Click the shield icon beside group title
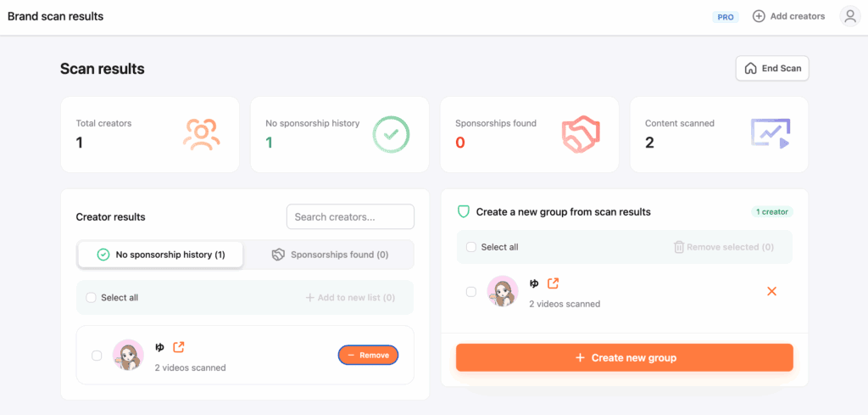Screen dimensions: 868x415 464,211
